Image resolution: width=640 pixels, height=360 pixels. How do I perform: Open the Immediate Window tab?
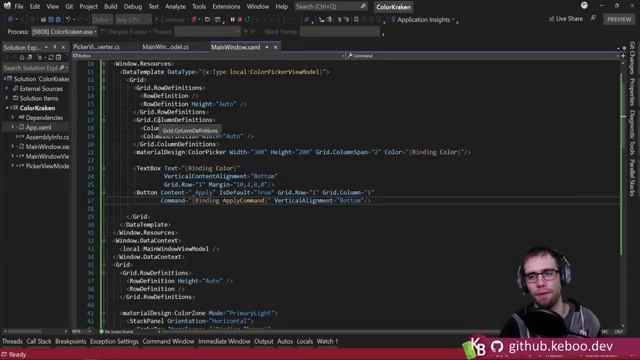(x=224, y=342)
